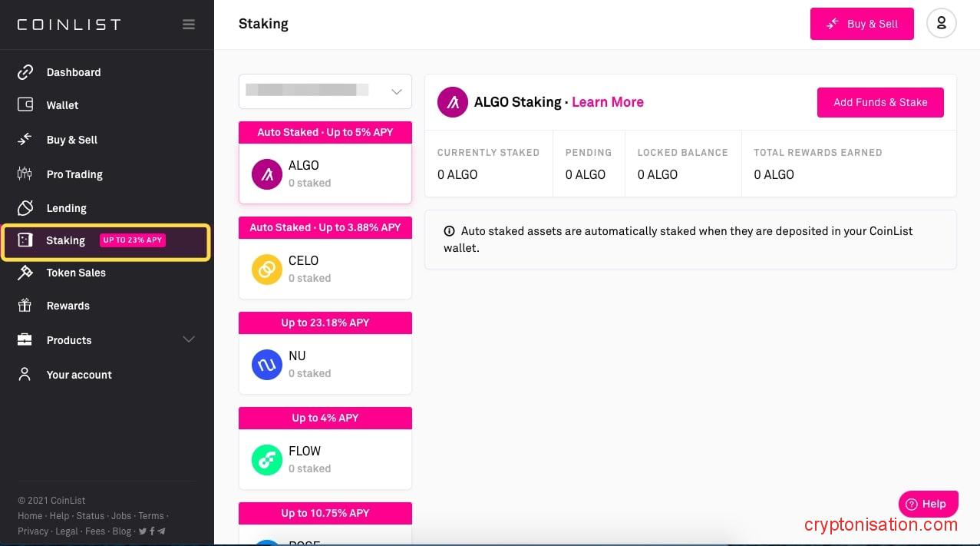Click the Add Funds & Stake button
This screenshot has height=546, width=980.
(x=880, y=102)
